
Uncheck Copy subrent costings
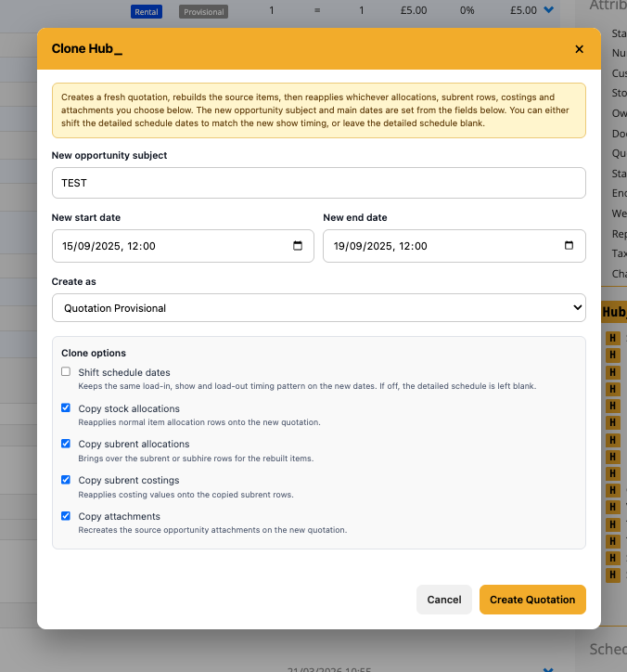click(66, 480)
